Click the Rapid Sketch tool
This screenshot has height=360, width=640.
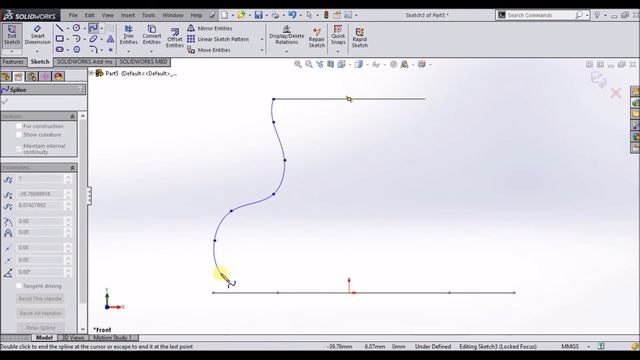(x=360, y=38)
